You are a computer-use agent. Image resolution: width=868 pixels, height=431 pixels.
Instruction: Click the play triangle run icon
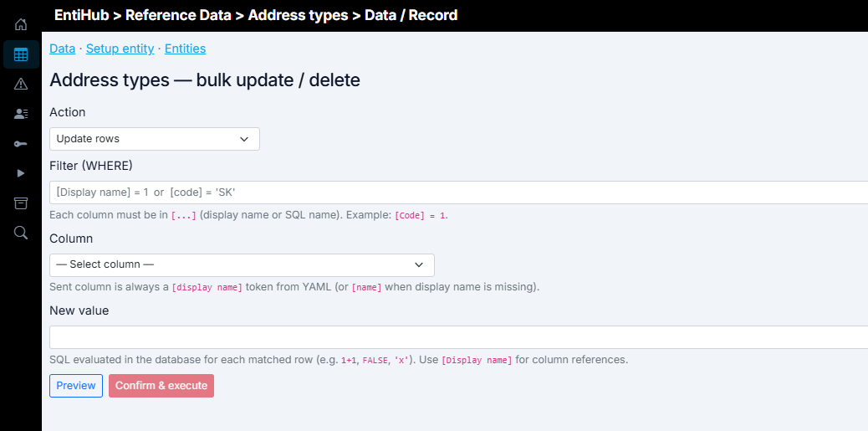[20, 173]
